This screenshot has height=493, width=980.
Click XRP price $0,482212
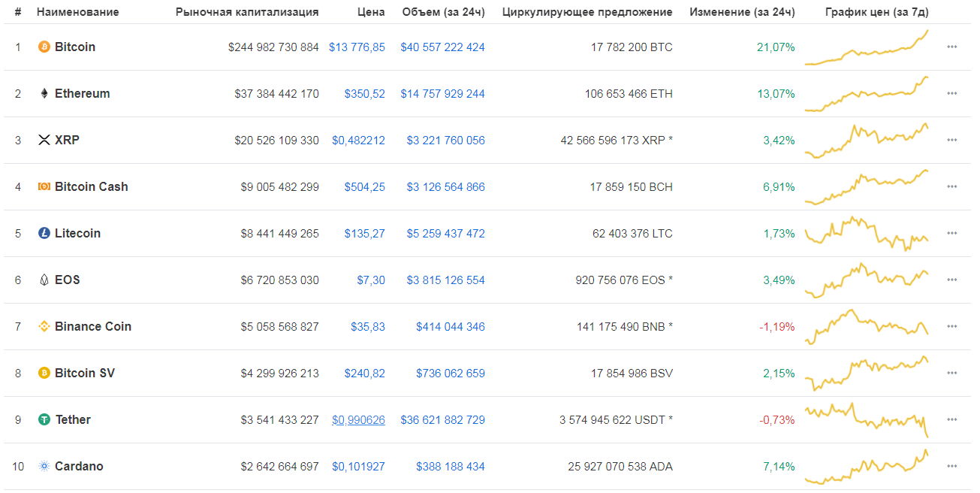point(358,140)
